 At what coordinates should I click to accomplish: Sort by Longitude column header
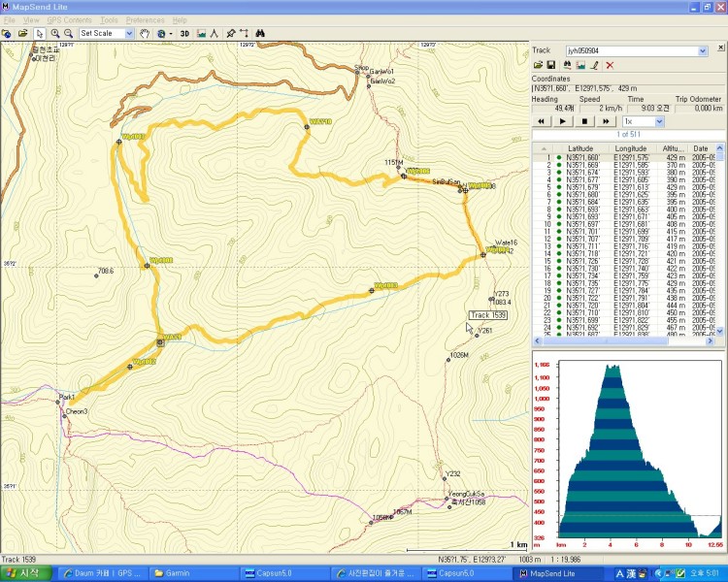pyautogui.click(x=631, y=148)
